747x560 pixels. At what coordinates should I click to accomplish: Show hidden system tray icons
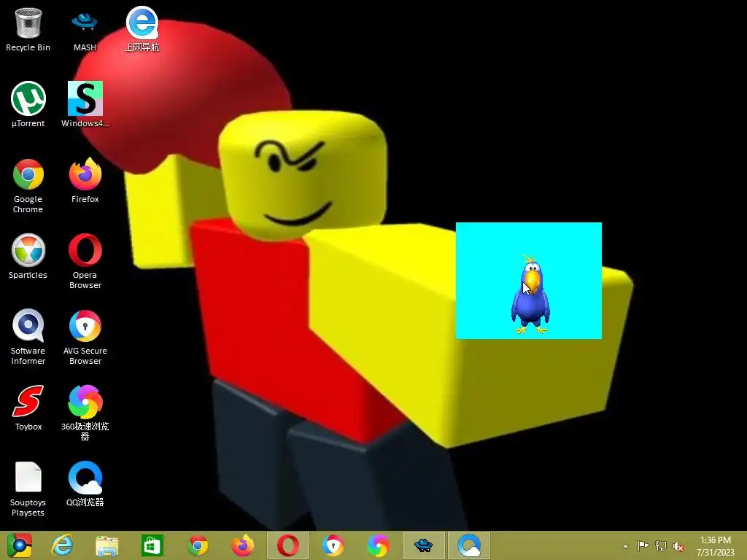(x=625, y=546)
